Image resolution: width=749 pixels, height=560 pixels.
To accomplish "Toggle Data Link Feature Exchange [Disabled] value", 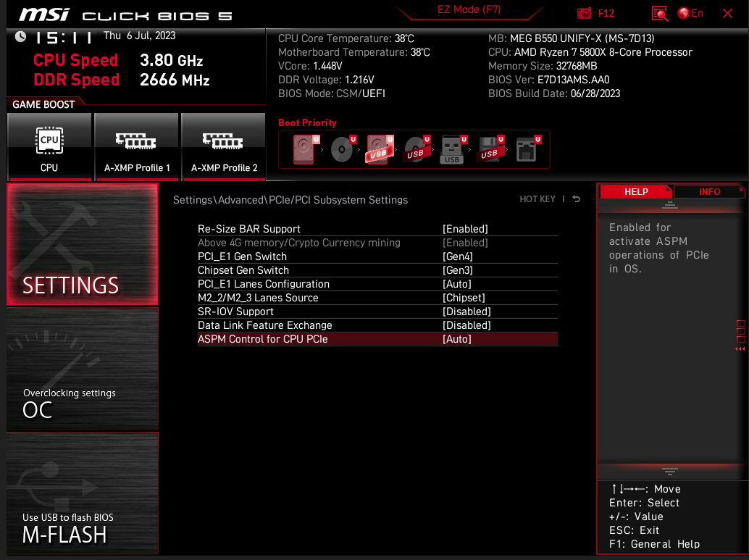I will pyautogui.click(x=466, y=325).
